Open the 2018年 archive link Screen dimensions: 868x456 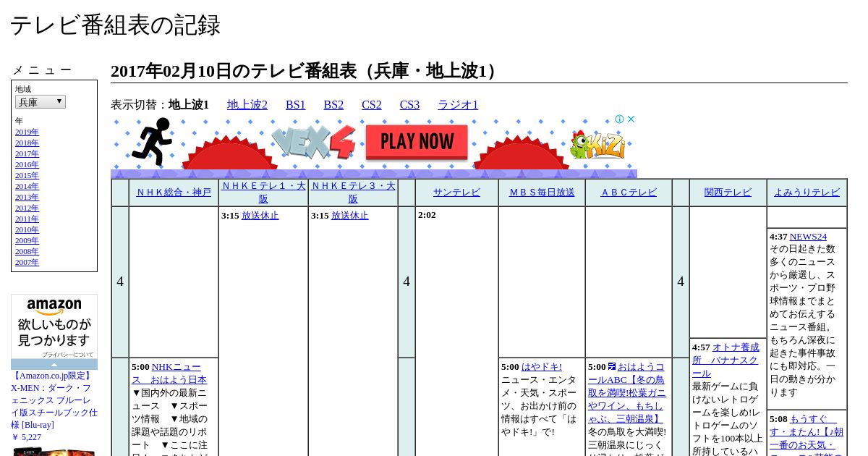click(x=27, y=143)
